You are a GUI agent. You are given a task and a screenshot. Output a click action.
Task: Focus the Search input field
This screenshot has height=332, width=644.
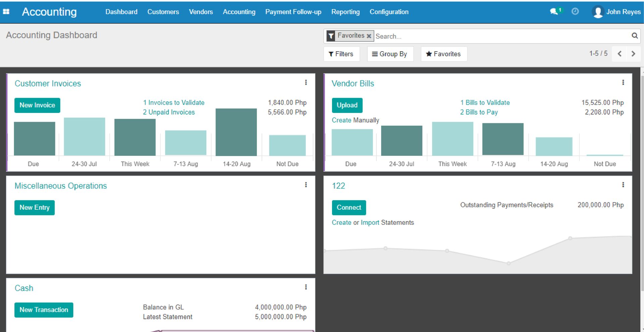(x=500, y=36)
